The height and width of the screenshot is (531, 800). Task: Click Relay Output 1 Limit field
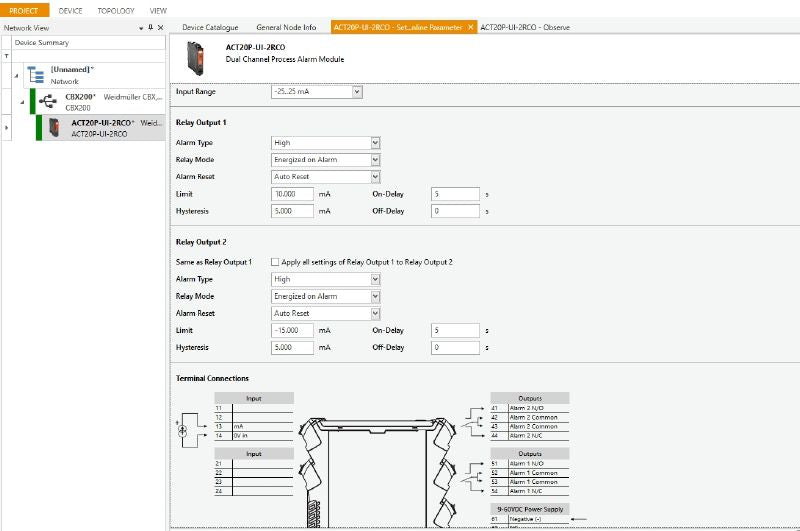[293, 194]
